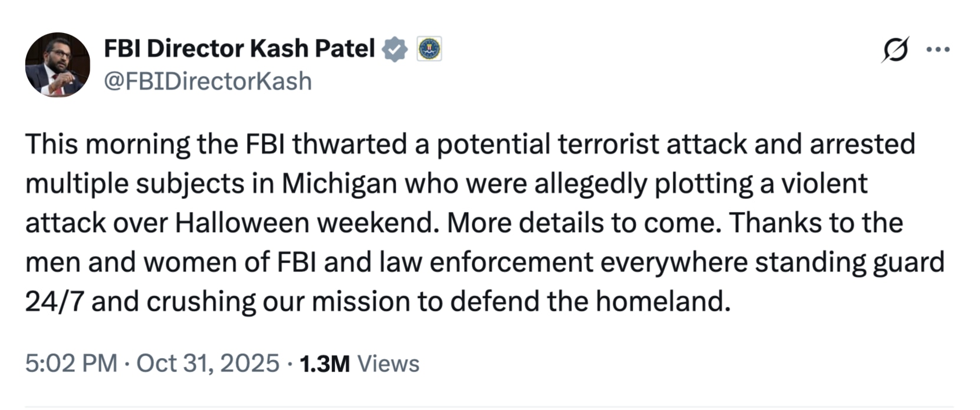Click the blue verified checkmark badge
Screen dimensions: 980x410
(394, 49)
